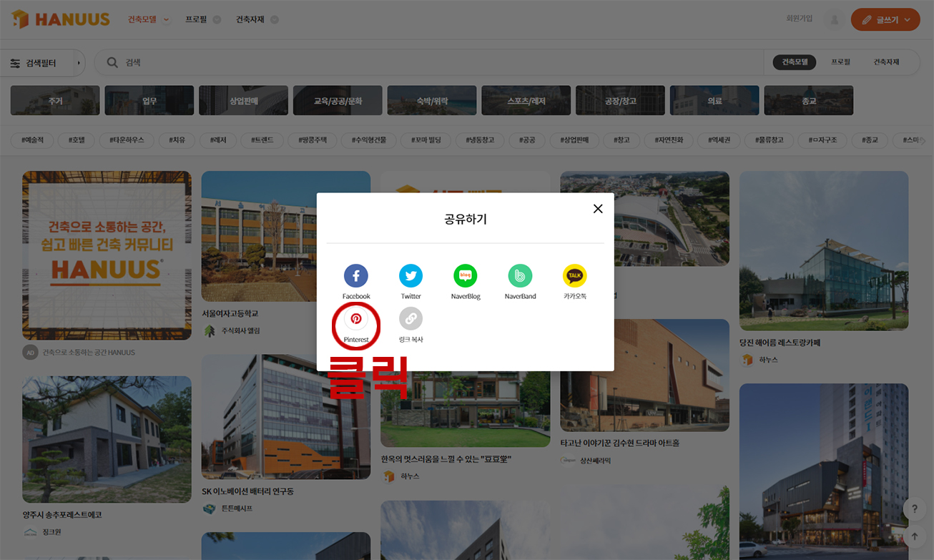Open the 상산쎄라믹 author link

coord(596,461)
